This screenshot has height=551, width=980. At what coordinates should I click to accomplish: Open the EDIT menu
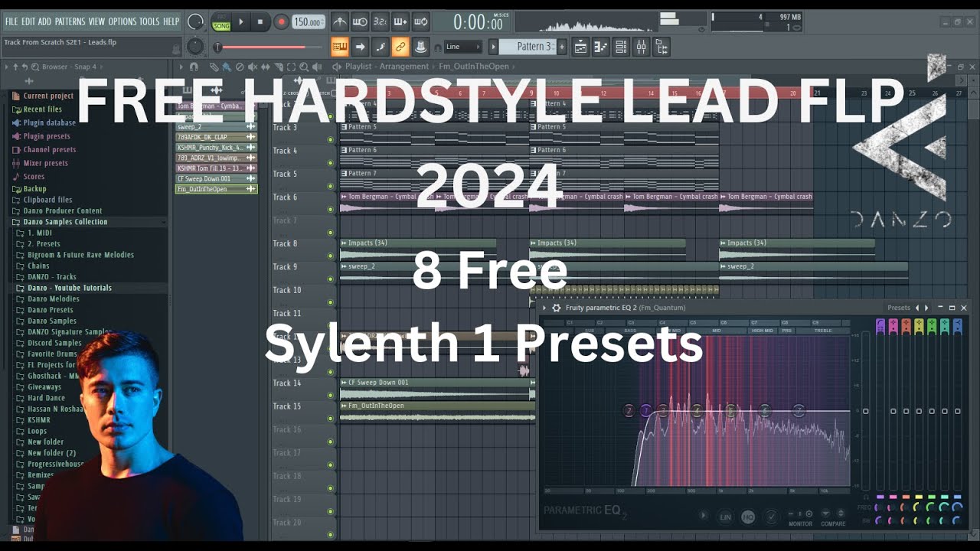[28, 21]
